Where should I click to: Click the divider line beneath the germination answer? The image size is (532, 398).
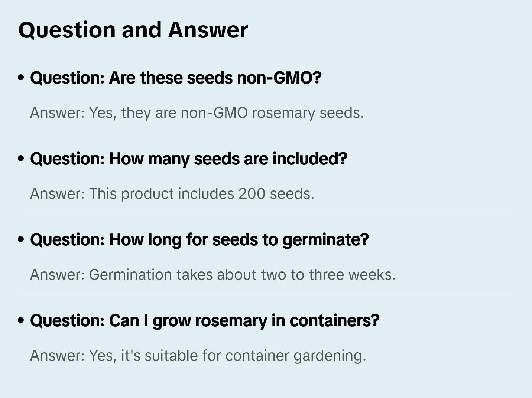tap(266, 296)
